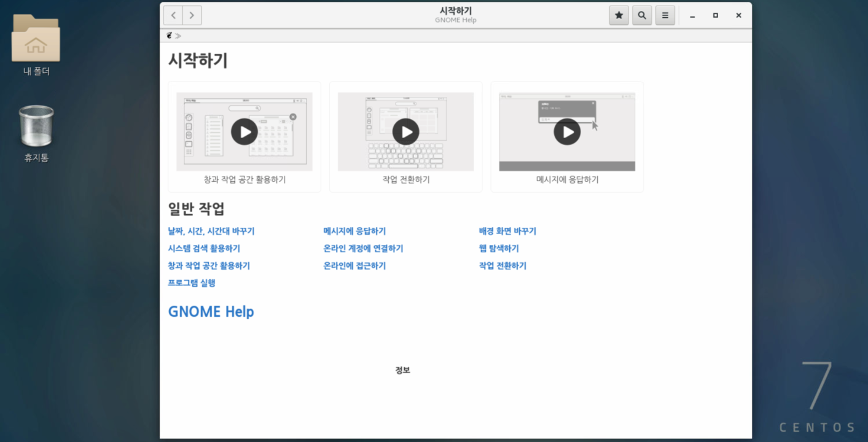
Task: Follow the GNOME Help heading link
Action: pyautogui.click(x=211, y=311)
